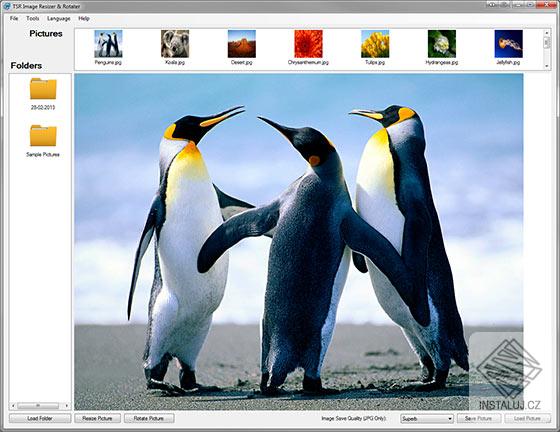Select the Desert.jpg thumbnail
Screen dimensions: 560x432
point(242,44)
